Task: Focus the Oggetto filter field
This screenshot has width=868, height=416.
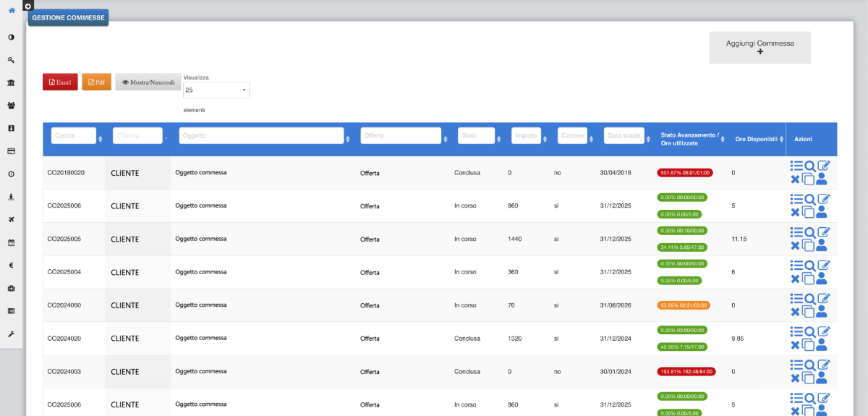Action: tap(261, 136)
